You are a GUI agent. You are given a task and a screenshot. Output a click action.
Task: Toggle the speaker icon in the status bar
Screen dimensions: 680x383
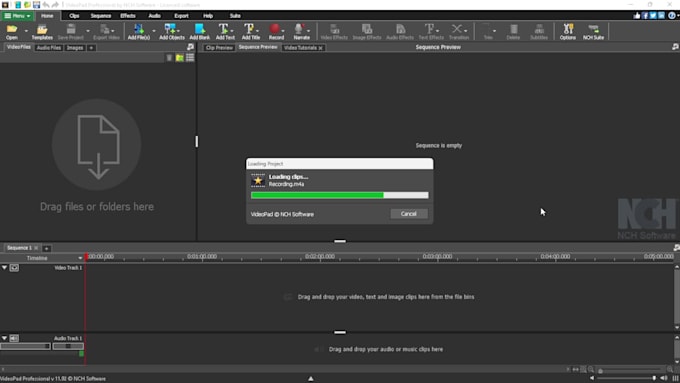[x=664, y=378]
